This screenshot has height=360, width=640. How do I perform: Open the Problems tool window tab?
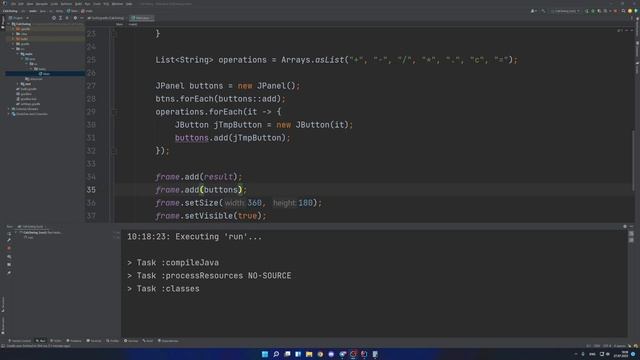74,341
